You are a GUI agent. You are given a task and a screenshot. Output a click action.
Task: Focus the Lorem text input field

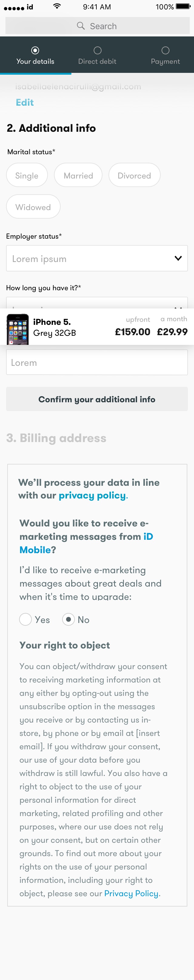tap(97, 362)
